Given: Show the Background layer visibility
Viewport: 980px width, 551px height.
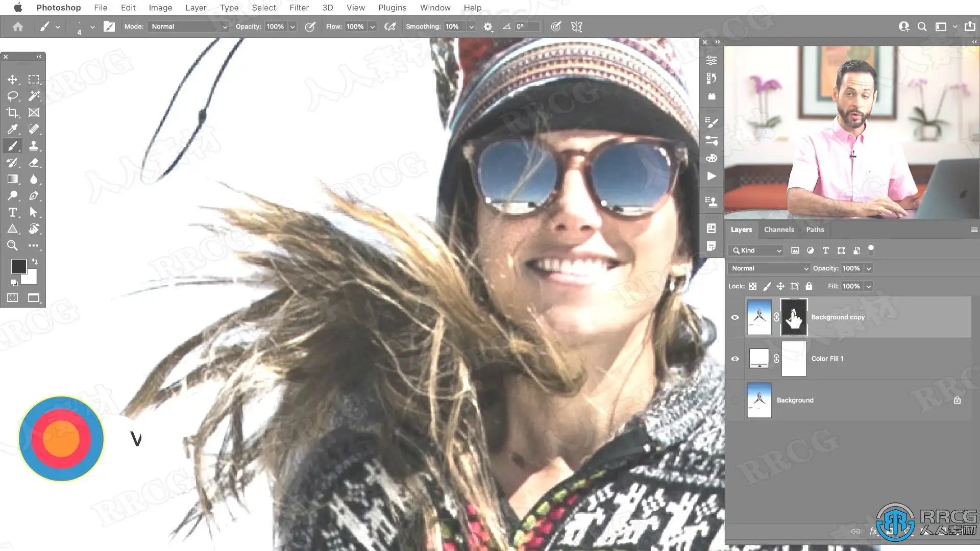Looking at the screenshot, I should 735,400.
